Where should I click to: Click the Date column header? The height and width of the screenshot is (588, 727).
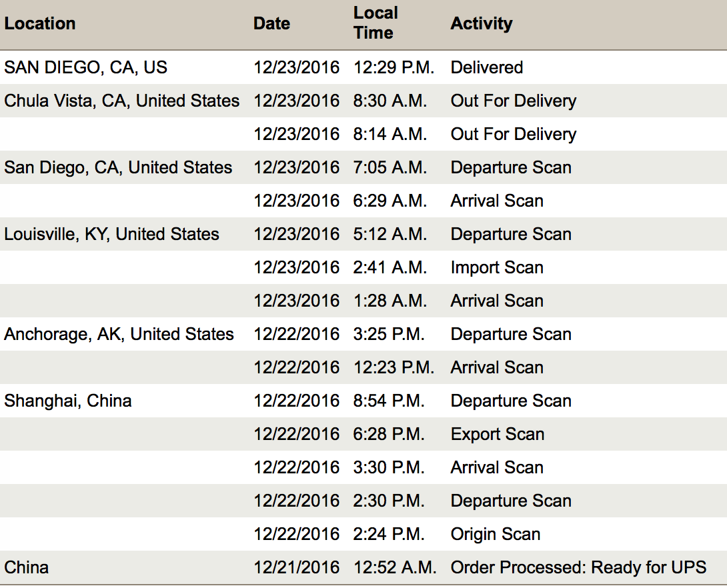[271, 23]
